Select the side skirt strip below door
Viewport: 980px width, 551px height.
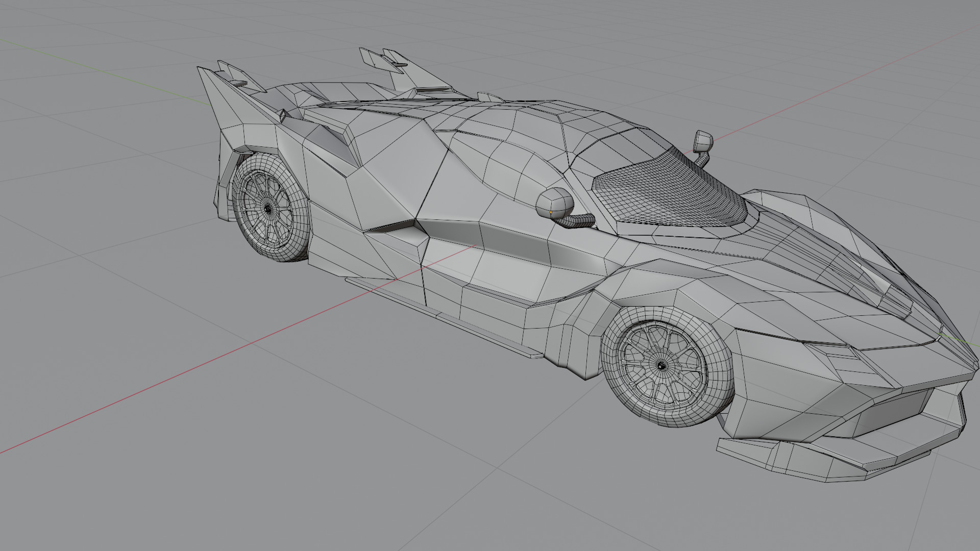tap(443, 317)
